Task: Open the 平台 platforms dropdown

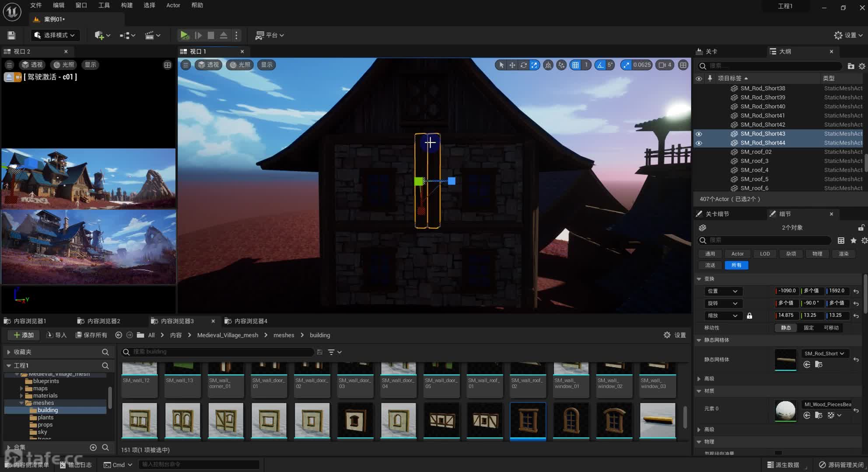Action: (x=270, y=35)
